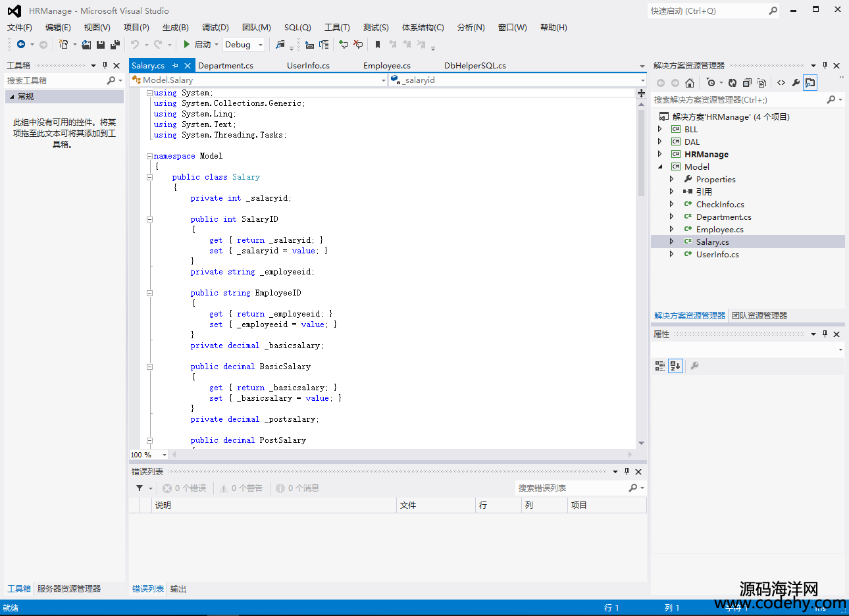Click the Home icon in Solution Explorer

(x=690, y=83)
